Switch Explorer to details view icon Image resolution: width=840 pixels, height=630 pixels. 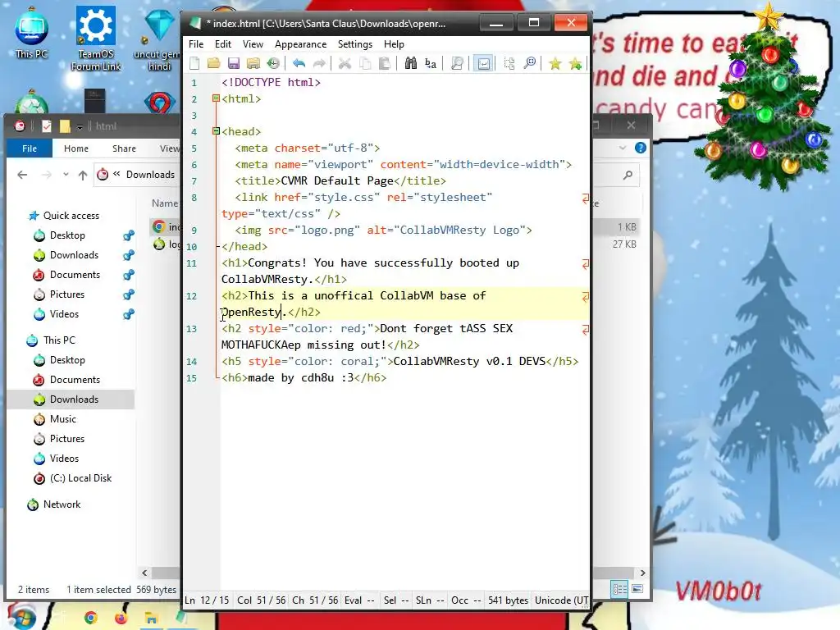[620, 589]
